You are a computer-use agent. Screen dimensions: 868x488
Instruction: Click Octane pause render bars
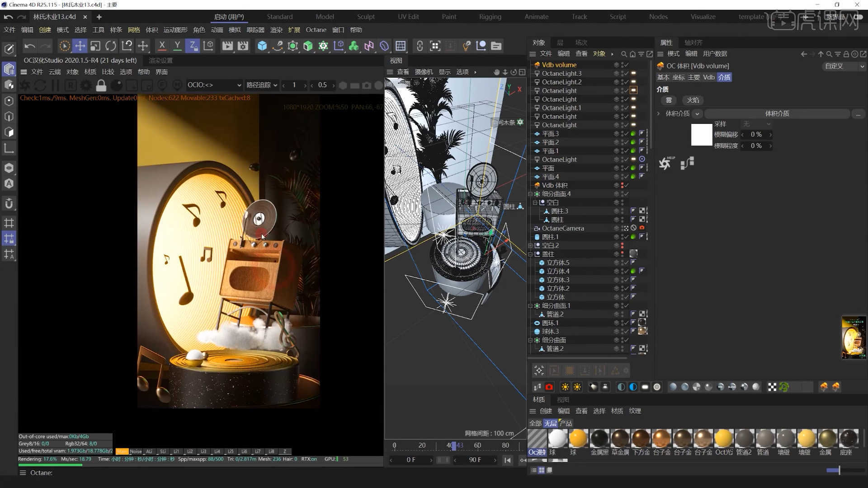(x=55, y=85)
